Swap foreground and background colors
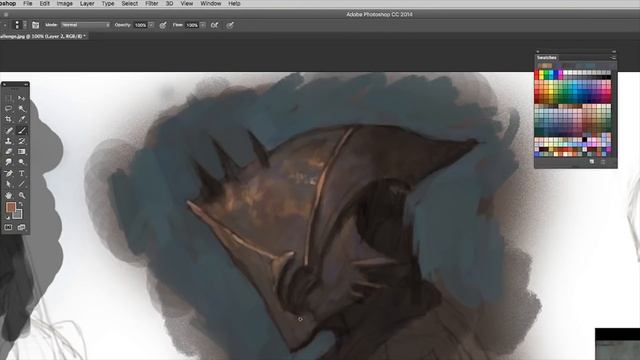640x360 pixels. coord(21,204)
